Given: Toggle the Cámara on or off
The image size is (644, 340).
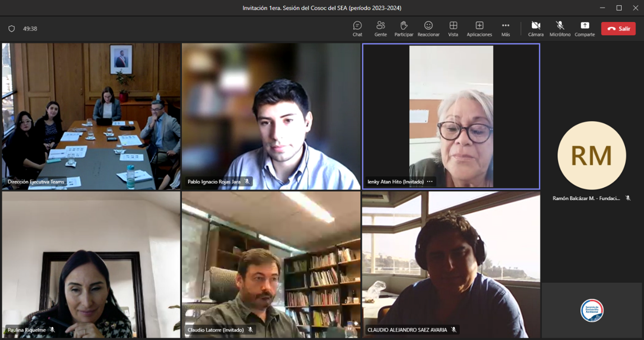Looking at the screenshot, I should [x=536, y=29].
